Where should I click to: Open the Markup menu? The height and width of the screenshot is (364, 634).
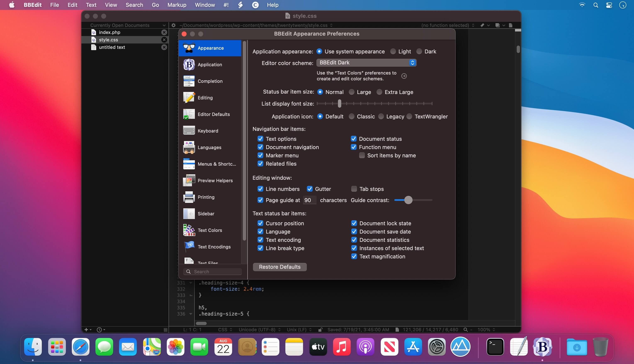tap(177, 5)
